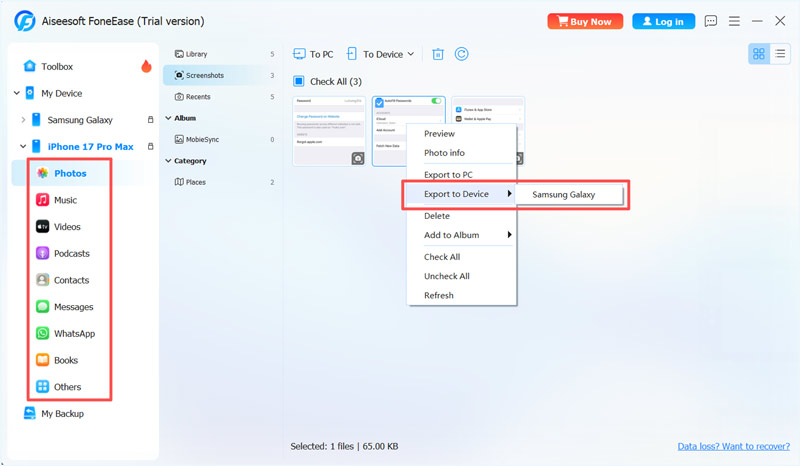Image resolution: width=800 pixels, height=466 pixels.
Task: Expand the Add to Album submenu arrow
Action: click(x=509, y=235)
